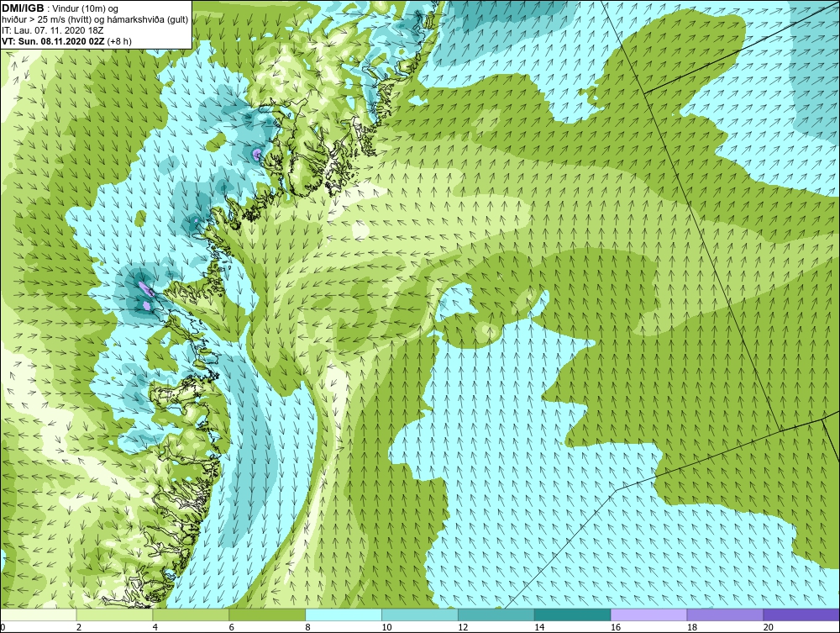This screenshot has height=633, width=840.
Task: Click the 2–4 m/s legend color swatch
Action: (114, 615)
